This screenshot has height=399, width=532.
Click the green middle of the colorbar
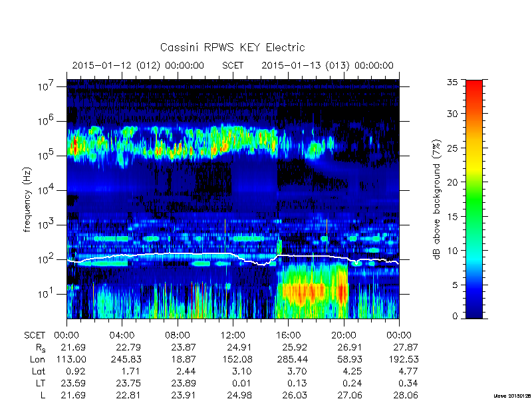[474, 199]
